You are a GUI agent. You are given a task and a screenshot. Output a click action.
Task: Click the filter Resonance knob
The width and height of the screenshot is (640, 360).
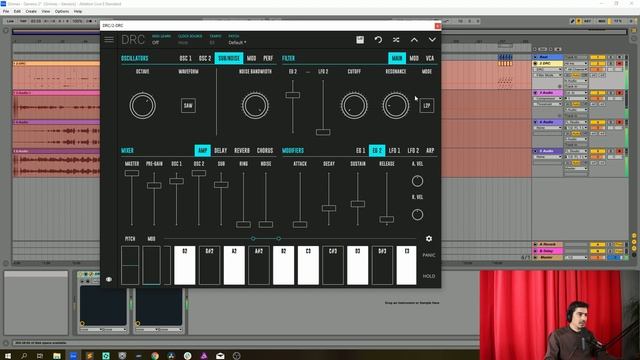tap(396, 106)
